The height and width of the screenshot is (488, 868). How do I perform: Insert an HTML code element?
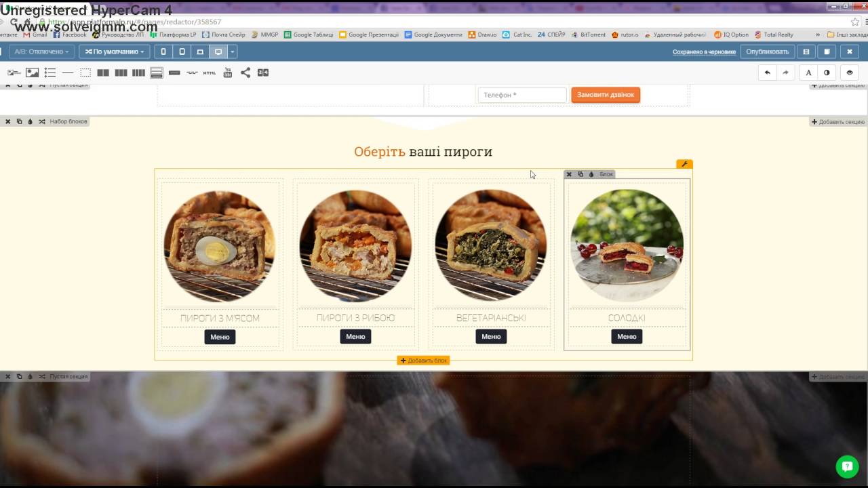[x=210, y=73]
